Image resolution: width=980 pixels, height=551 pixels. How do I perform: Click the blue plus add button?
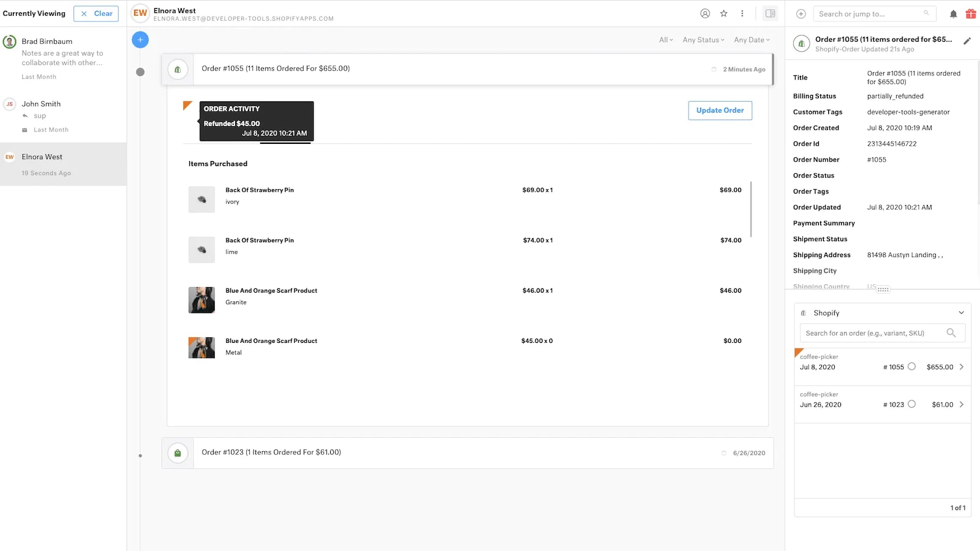[140, 40]
